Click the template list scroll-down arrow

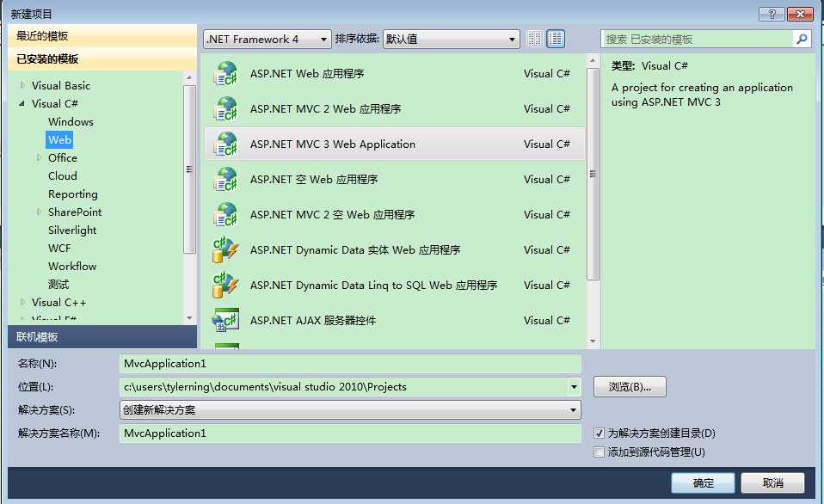(x=593, y=341)
